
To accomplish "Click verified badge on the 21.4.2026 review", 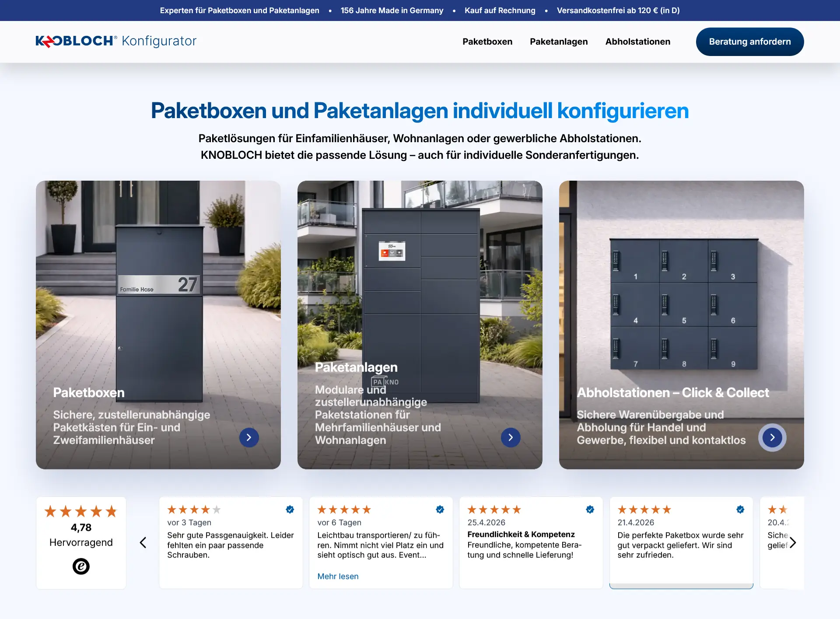I will click(740, 509).
